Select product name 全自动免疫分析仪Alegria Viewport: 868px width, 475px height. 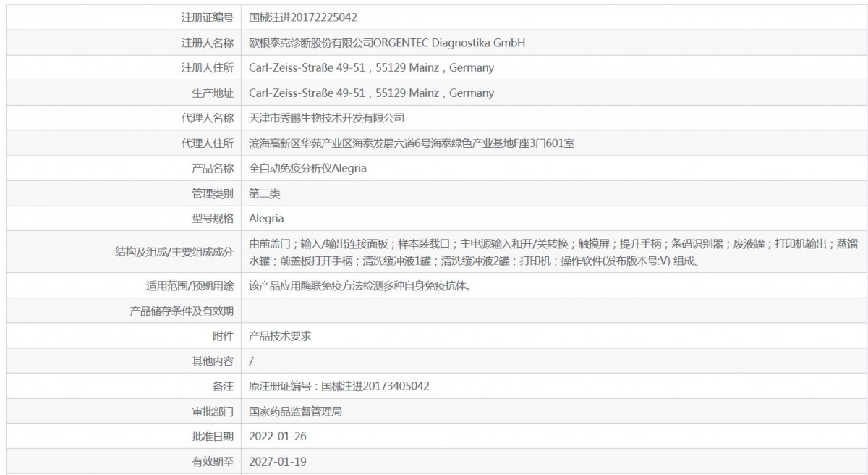(307, 168)
